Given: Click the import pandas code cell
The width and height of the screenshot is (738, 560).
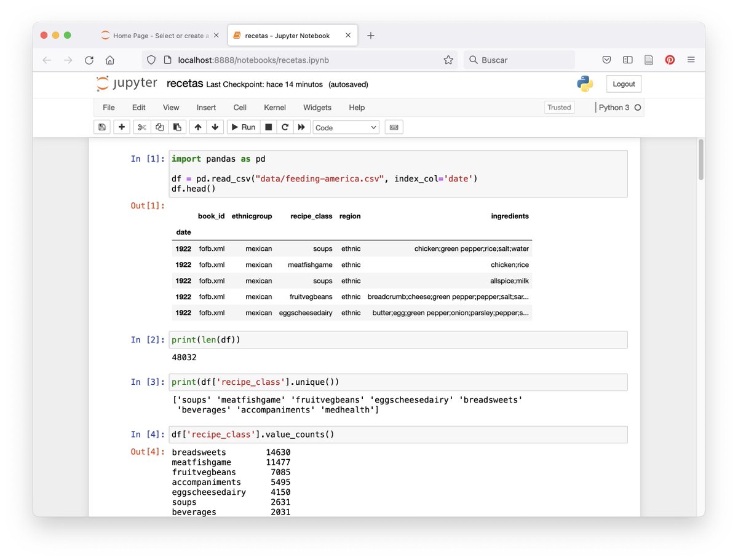Looking at the screenshot, I should [x=398, y=173].
